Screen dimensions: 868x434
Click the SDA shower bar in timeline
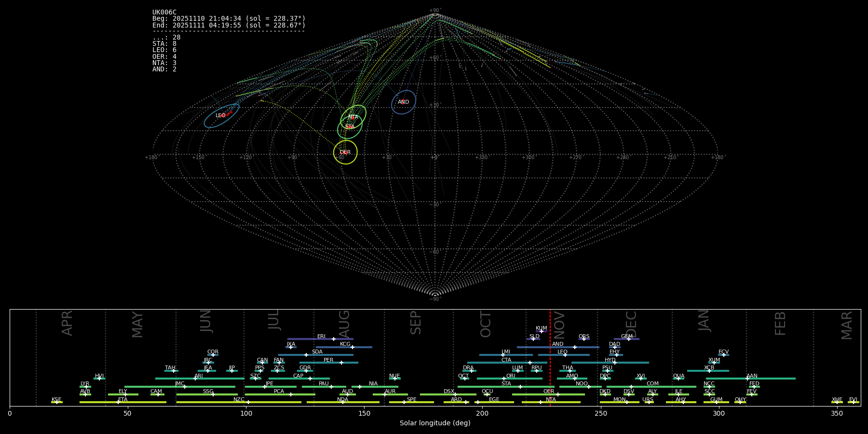pyautogui.click(x=316, y=355)
